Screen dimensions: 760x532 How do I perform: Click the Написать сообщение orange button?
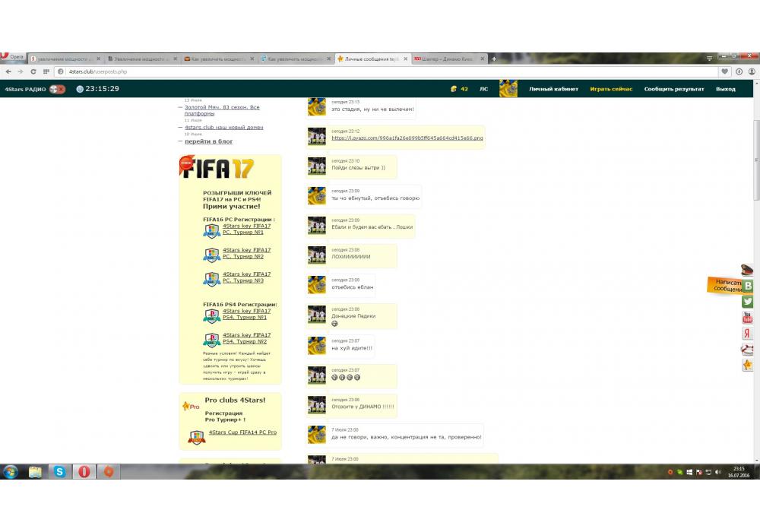tap(724, 286)
